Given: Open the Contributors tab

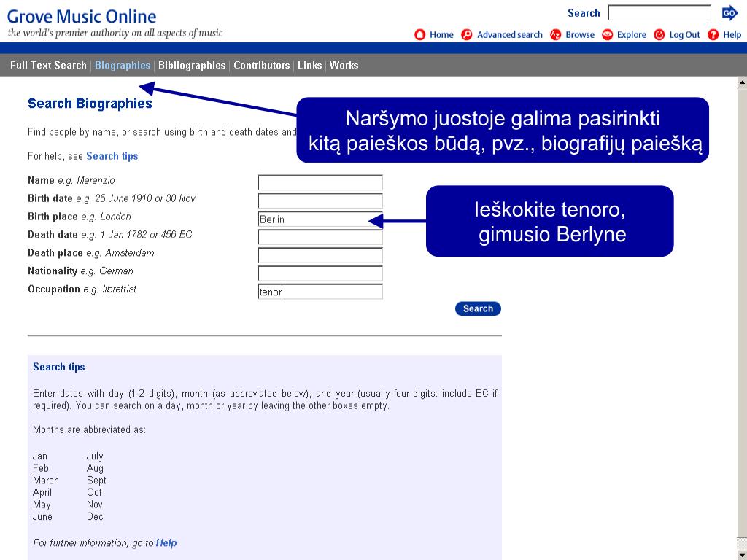Looking at the screenshot, I should pos(262,65).
